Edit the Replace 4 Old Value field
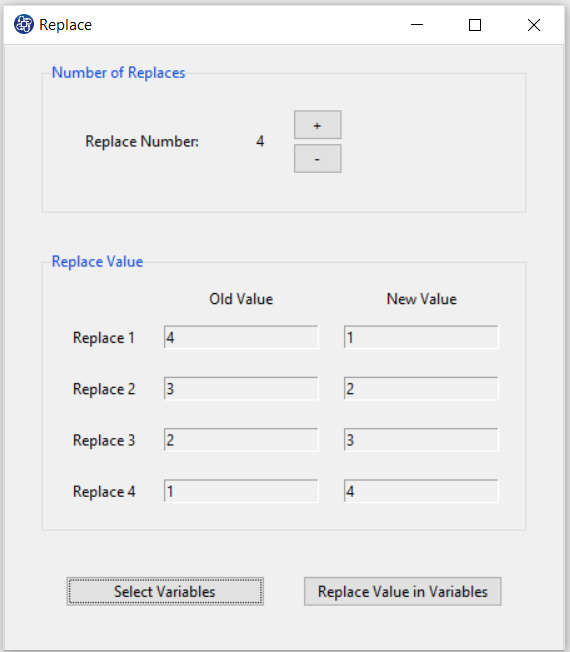Screen dimensions: 570x652 (241, 491)
